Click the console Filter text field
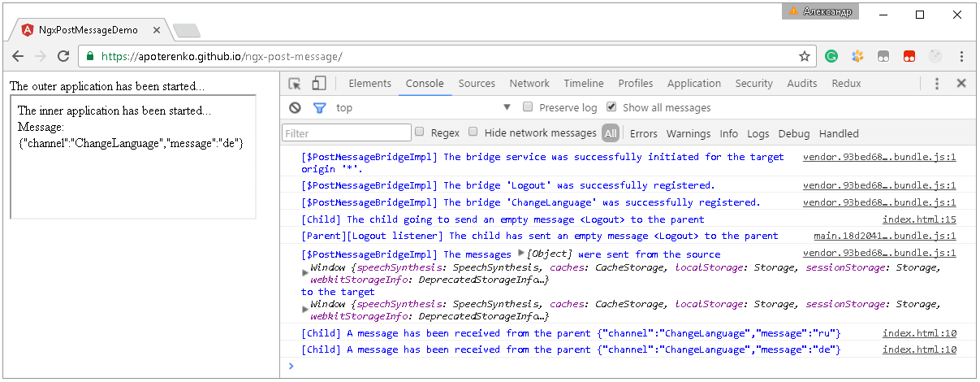The image size is (980, 382). coord(347,132)
